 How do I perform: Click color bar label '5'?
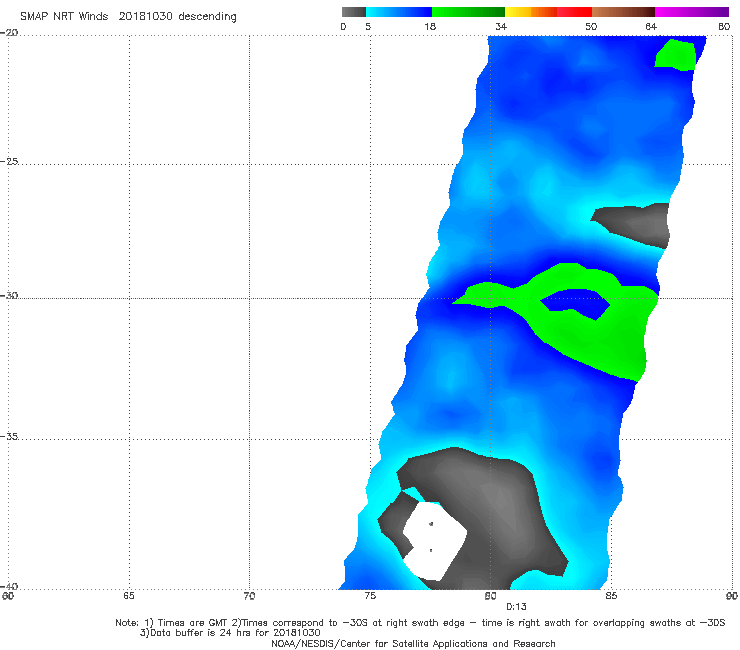(368, 26)
